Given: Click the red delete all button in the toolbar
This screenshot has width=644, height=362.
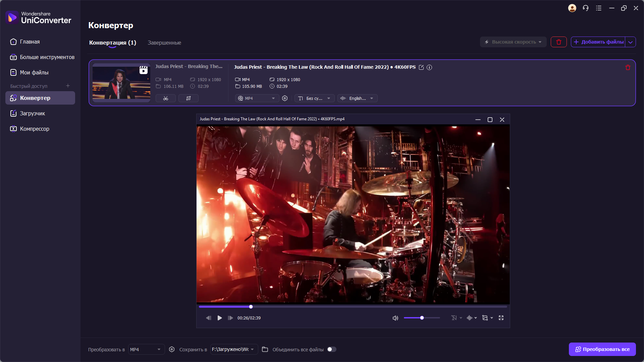Looking at the screenshot, I should tap(559, 42).
